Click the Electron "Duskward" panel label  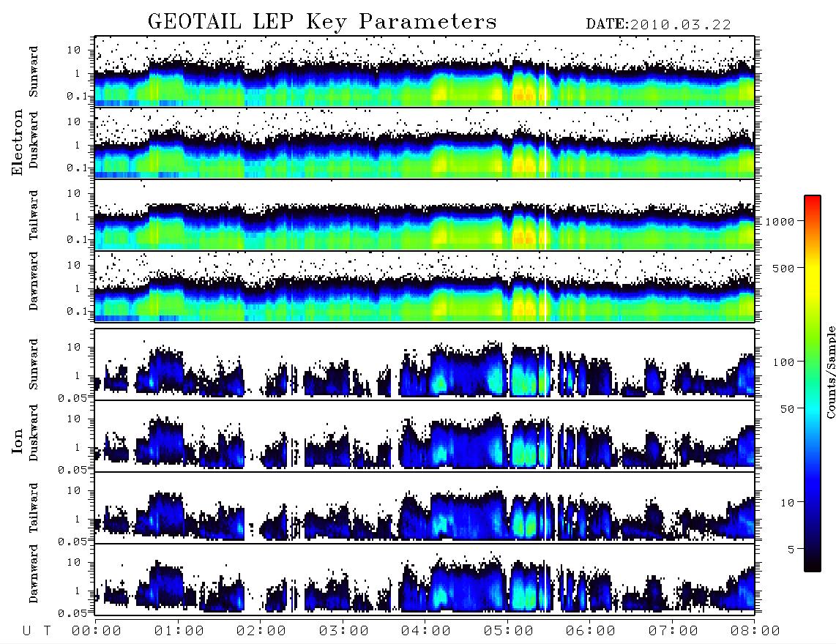(34, 141)
